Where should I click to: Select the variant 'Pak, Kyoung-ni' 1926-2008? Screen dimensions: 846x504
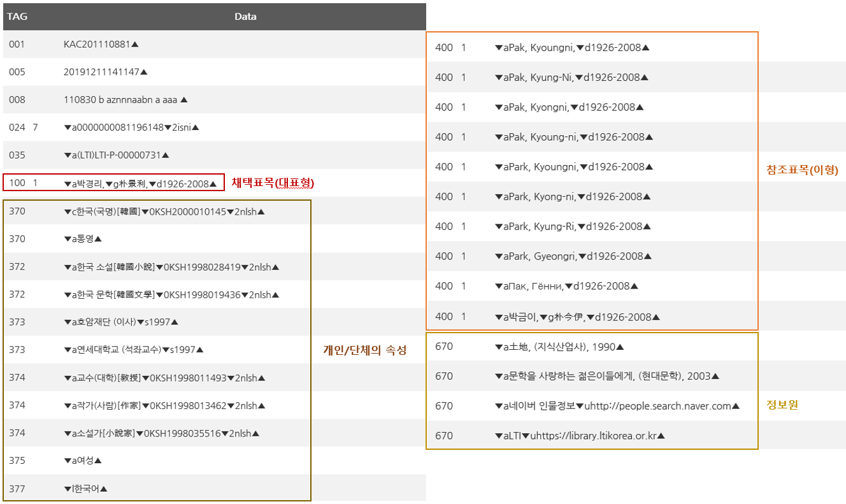point(574,137)
